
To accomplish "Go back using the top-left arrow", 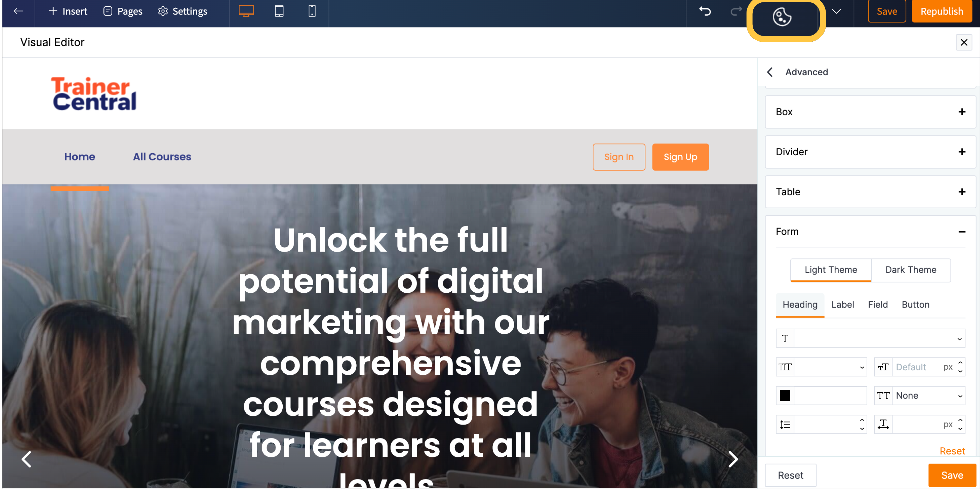I will (x=18, y=11).
